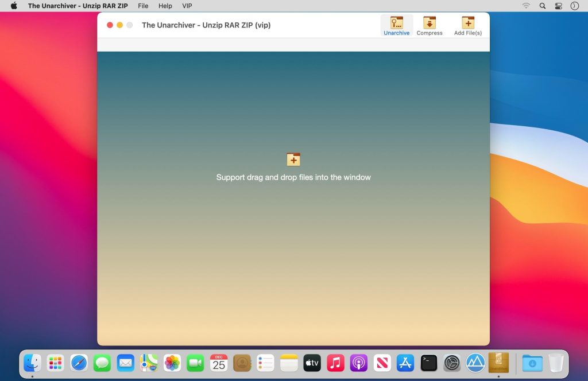The width and height of the screenshot is (588, 381).
Task: Open Finder from the Dock
Action: 32,363
